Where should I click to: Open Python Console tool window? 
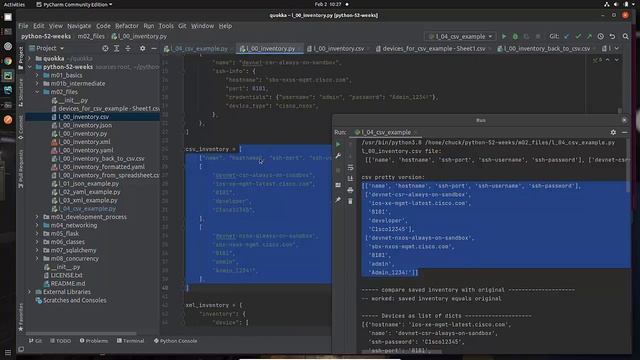[176, 341]
